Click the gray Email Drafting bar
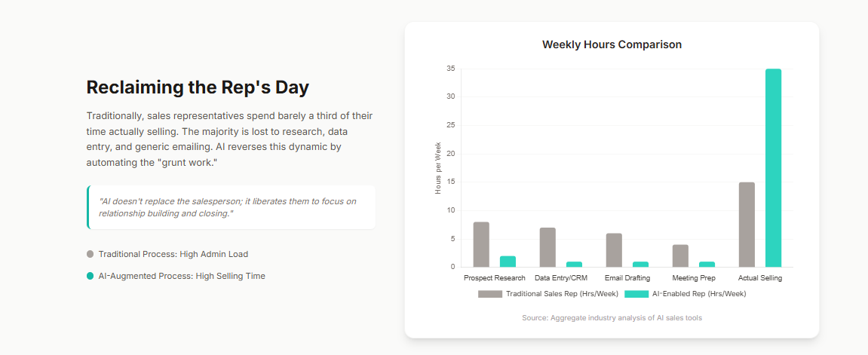The image size is (868, 355). coord(614,250)
